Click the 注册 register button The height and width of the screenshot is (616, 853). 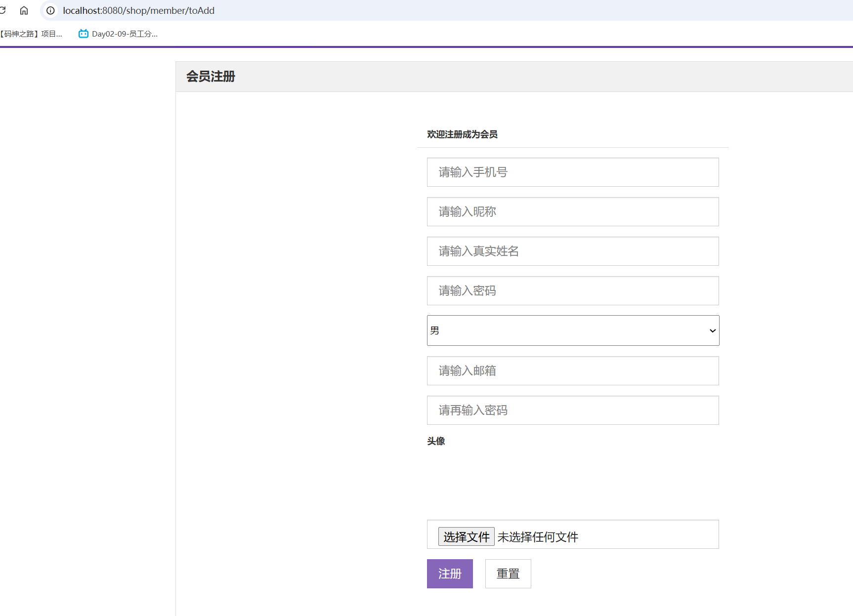coord(449,574)
